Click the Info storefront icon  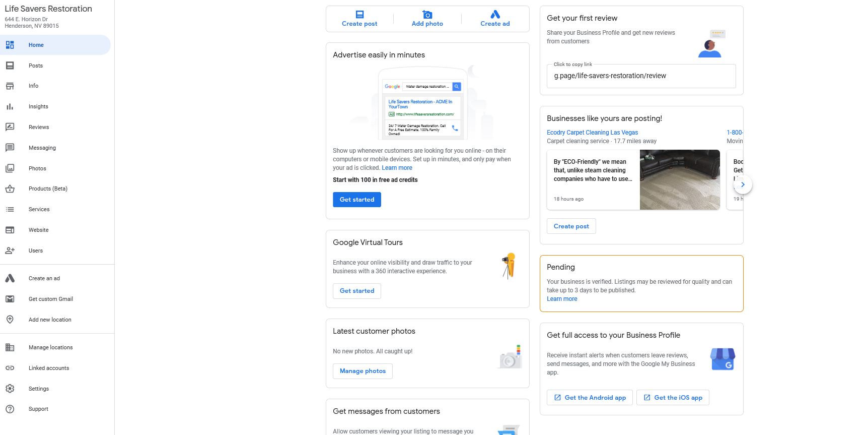(10, 86)
